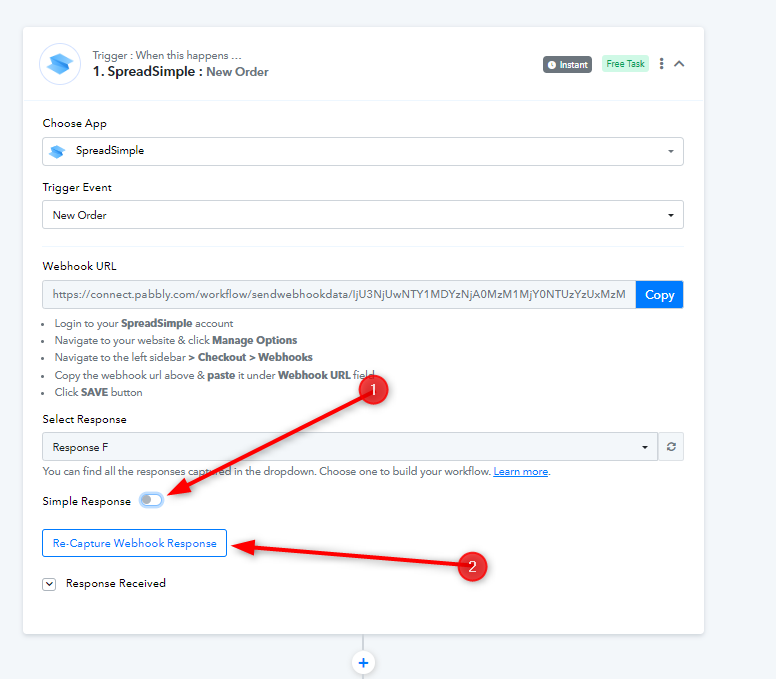Open the three-dot step options menu
Image resolution: width=776 pixels, height=679 pixels.
click(x=662, y=64)
